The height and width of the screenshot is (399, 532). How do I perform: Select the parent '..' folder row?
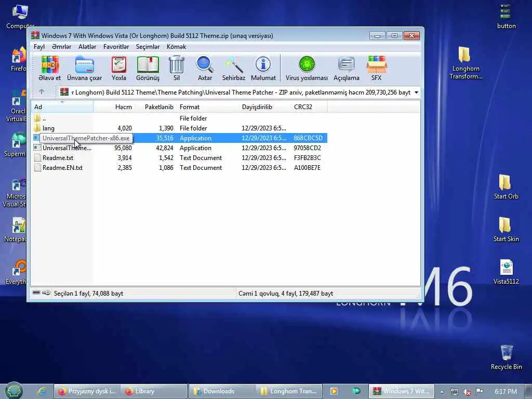[179, 118]
